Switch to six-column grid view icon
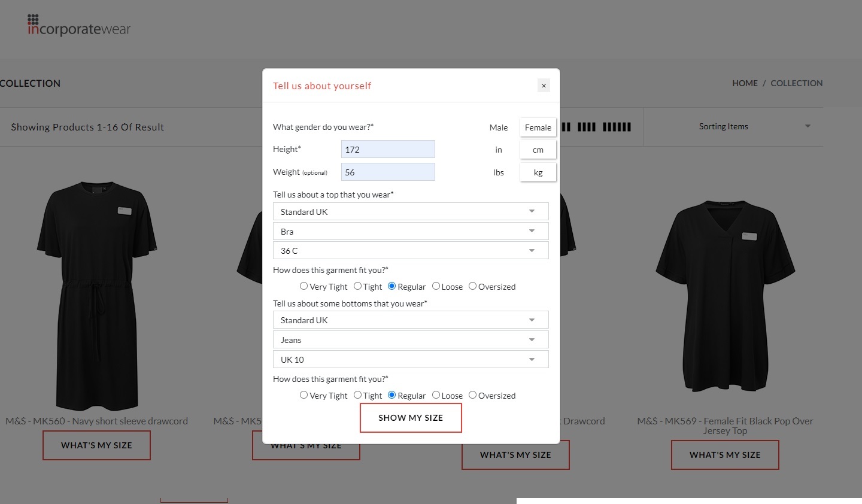 (617, 127)
